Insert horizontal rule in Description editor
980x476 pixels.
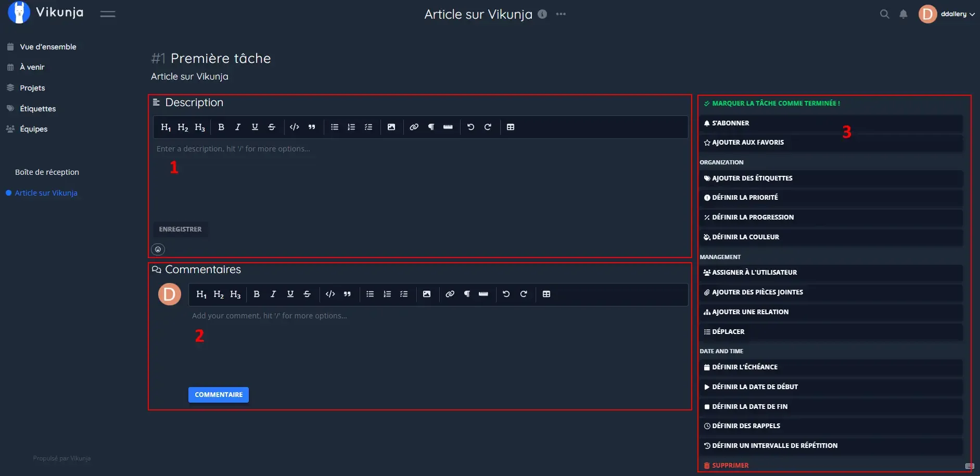pyautogui.click(x=448, y=127)
